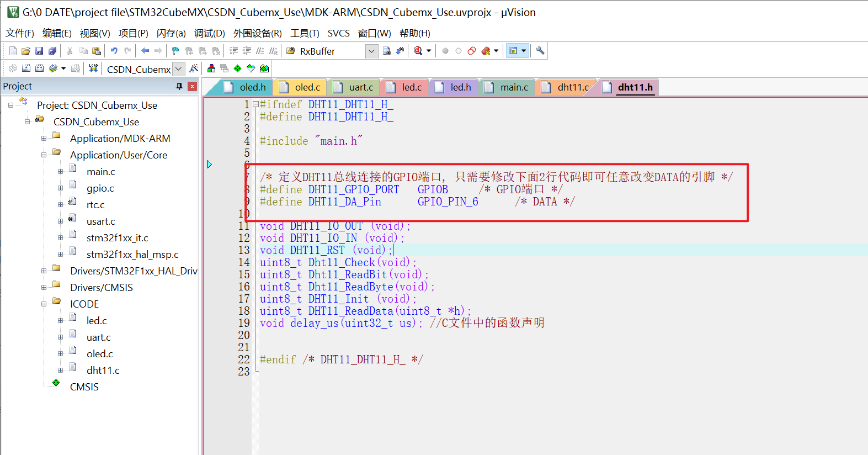Click the Find in Files icon beside RxBuffer

(x=291, y=51)
